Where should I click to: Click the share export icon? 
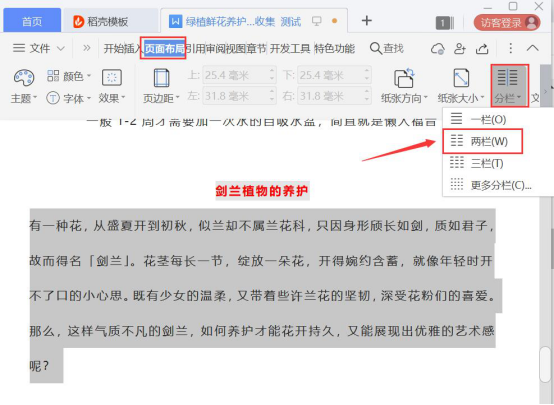click(x=482, y=48)
